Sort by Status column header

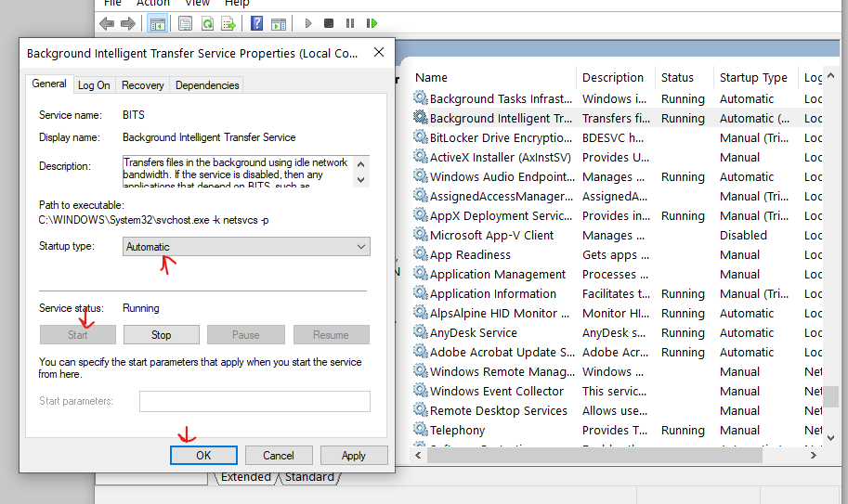tap(685, 78)
